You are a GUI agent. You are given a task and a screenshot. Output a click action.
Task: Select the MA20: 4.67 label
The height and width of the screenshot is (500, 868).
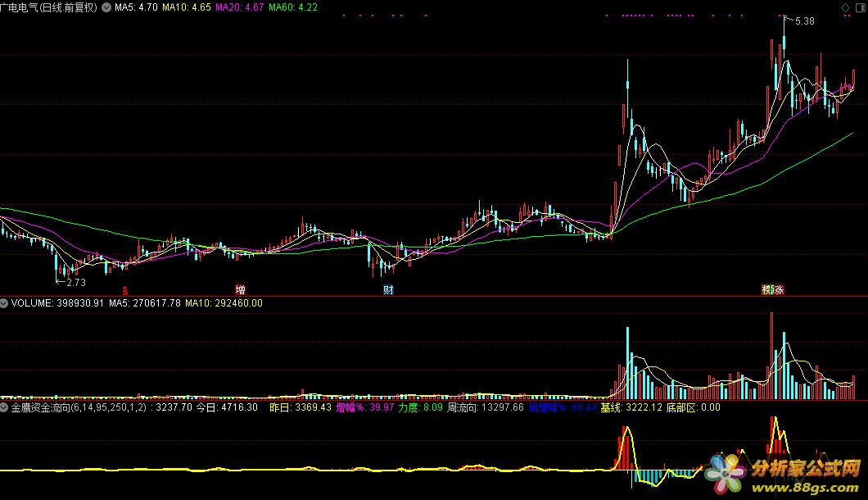(240, 7)
